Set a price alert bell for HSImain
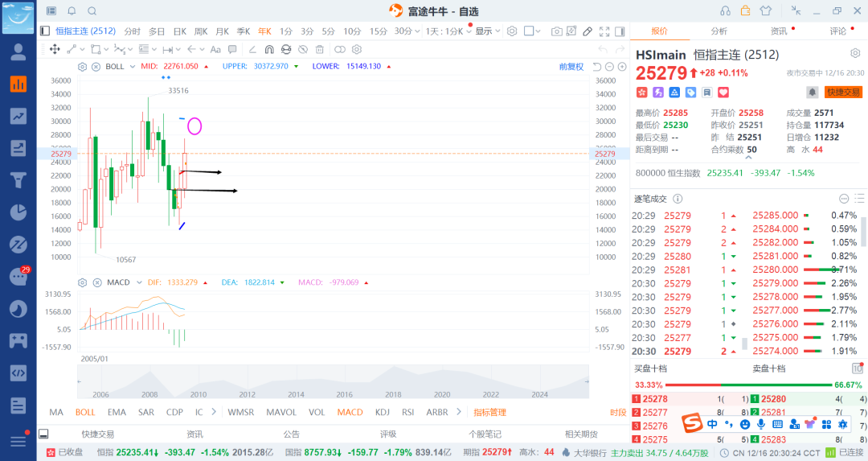Viewport: 868px width, 461px height. (812, 93)
